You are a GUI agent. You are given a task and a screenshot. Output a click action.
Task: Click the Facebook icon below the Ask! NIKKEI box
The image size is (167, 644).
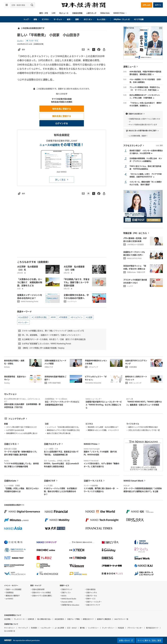tap(99, 194)
